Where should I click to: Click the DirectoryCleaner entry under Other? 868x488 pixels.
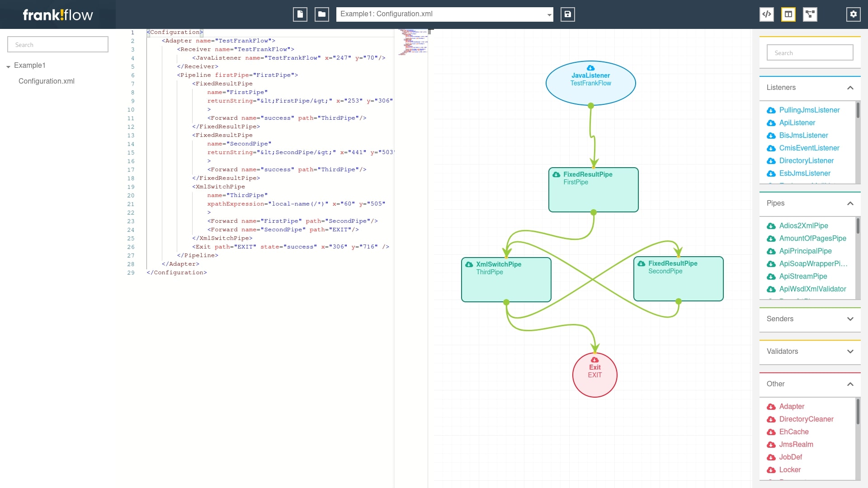pos(807,419)
